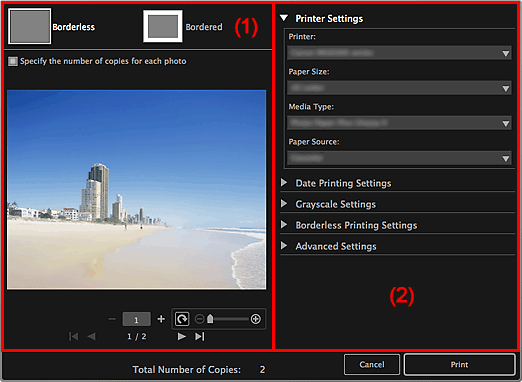This screenshot has width=522, height=382.
Task: Click the Cancel button
Action: [372, 365]
